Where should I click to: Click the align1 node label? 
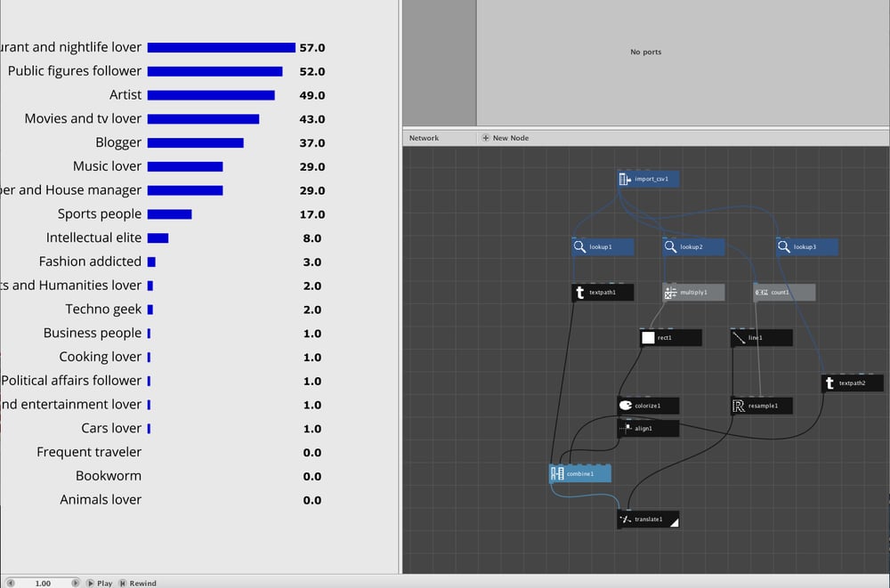tap(643, 429)
